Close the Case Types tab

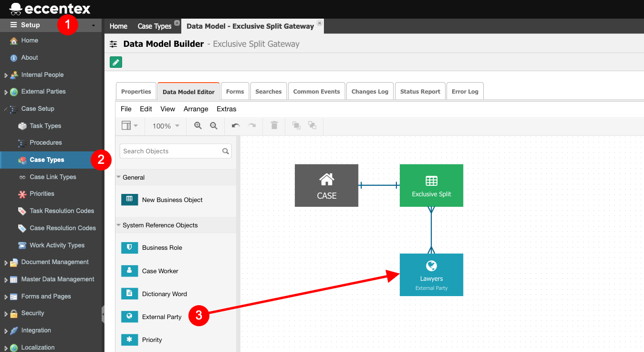tap(177, 22)
